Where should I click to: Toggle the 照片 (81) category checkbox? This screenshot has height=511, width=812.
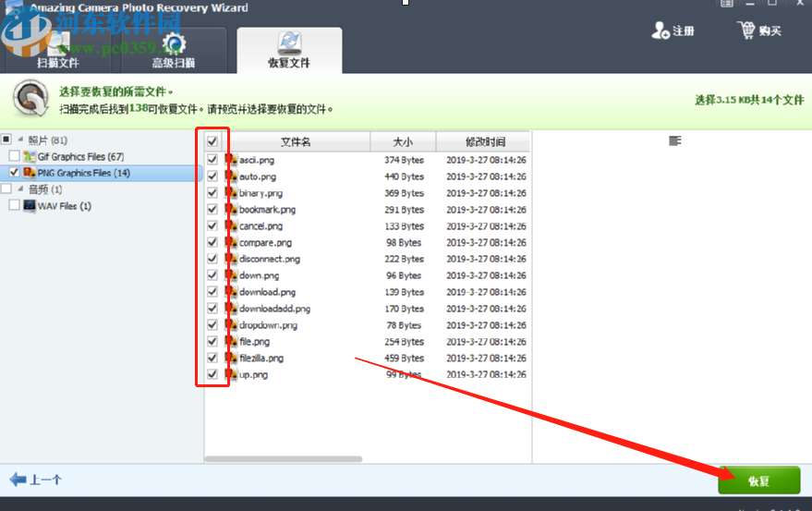pos(6,139)
